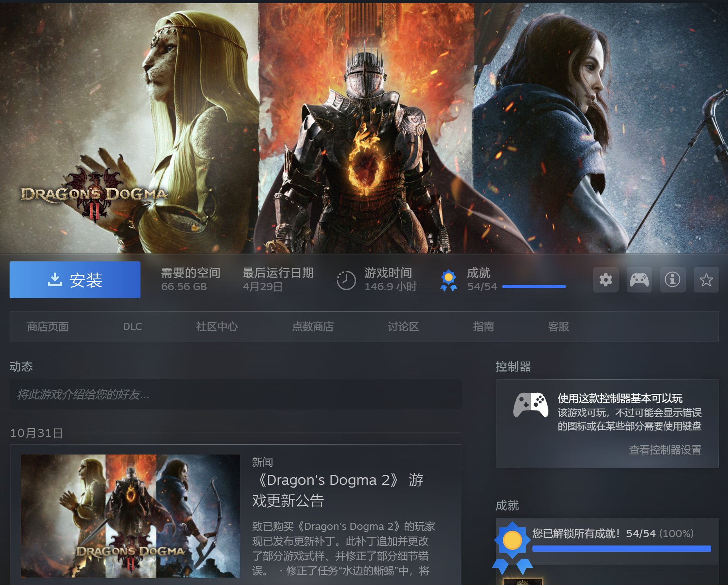
Task: Open 《Dragon's Dogma 2》游戏更新公告 news title
Action: (x=338, y=490)
